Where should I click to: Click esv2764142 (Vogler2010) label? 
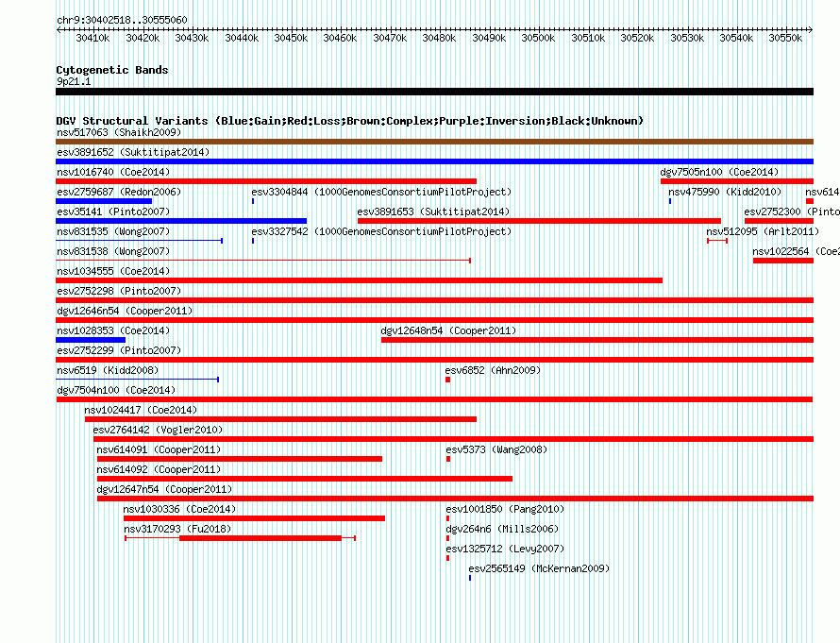pyautogui.click(x=158, y=430)
